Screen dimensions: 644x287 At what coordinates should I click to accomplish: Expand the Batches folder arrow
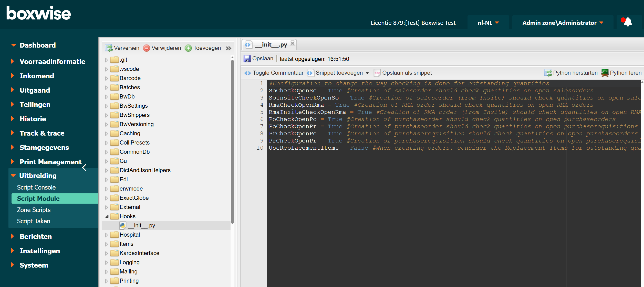(x=106, y=88)
